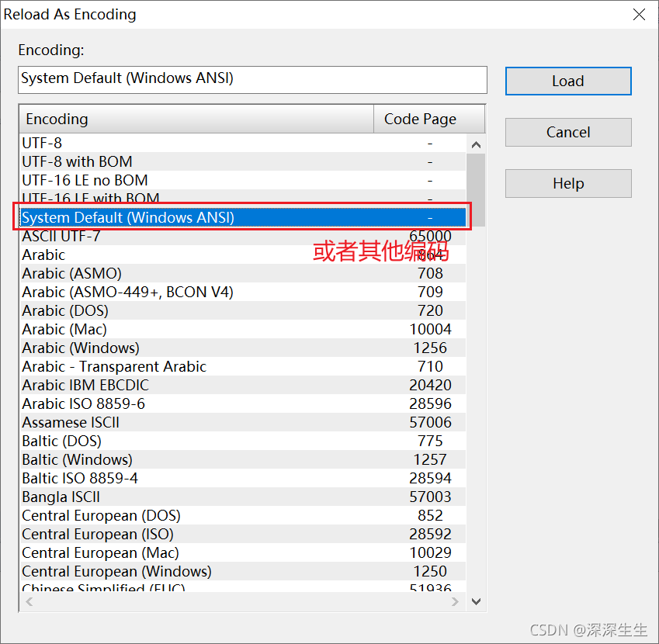
Task: Select Central European (Windows) encoding
Action: click(x=243, y=571)
